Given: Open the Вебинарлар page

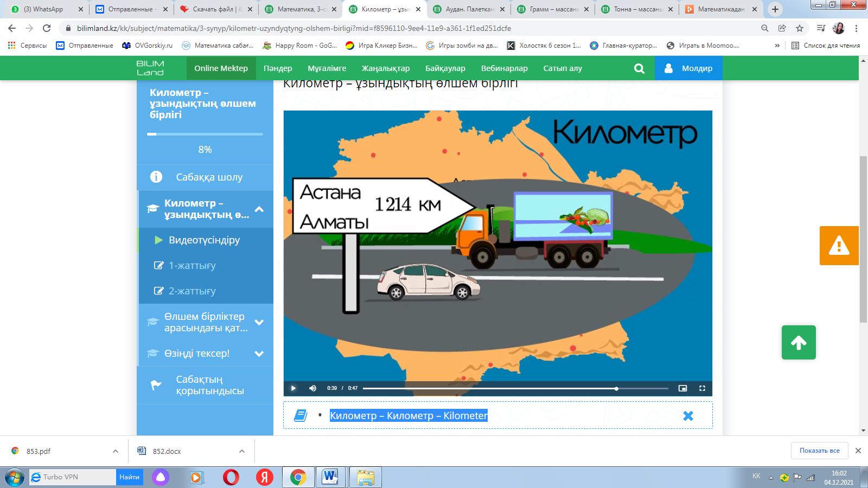Looking at the screenshot, I should pyautogui.click(x=505, y=68).
